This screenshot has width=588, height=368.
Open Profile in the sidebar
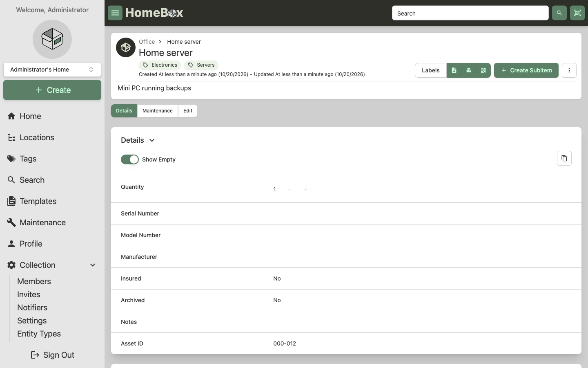pyautogui.click(x=52, y=244)
